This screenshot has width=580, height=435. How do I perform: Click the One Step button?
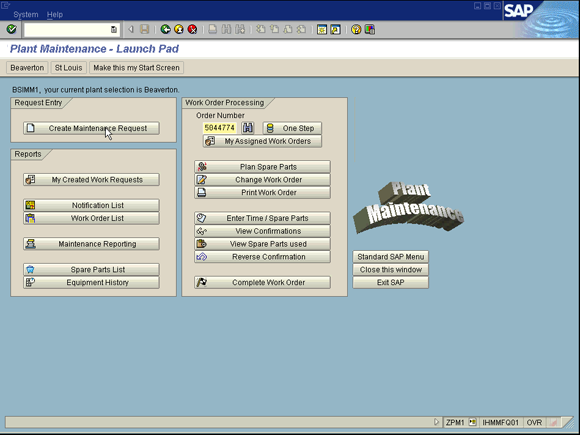click(292, 128)
